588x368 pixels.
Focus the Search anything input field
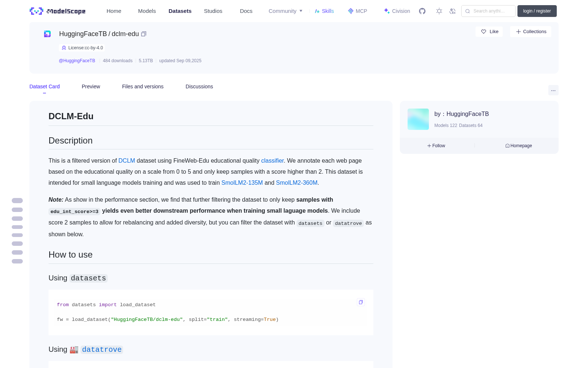[488, 11]
